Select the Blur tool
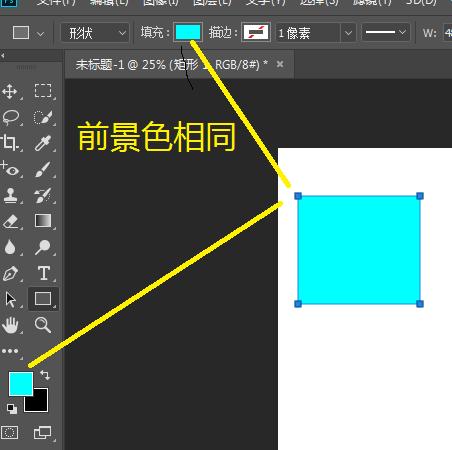Screen dimensions: 452x450 [x=10, y=247]
